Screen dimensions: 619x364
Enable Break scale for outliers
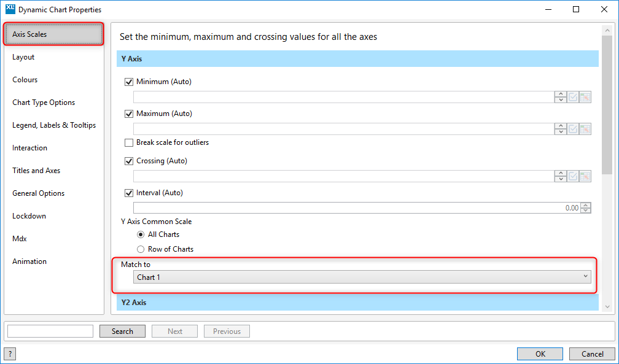(129, 142)
